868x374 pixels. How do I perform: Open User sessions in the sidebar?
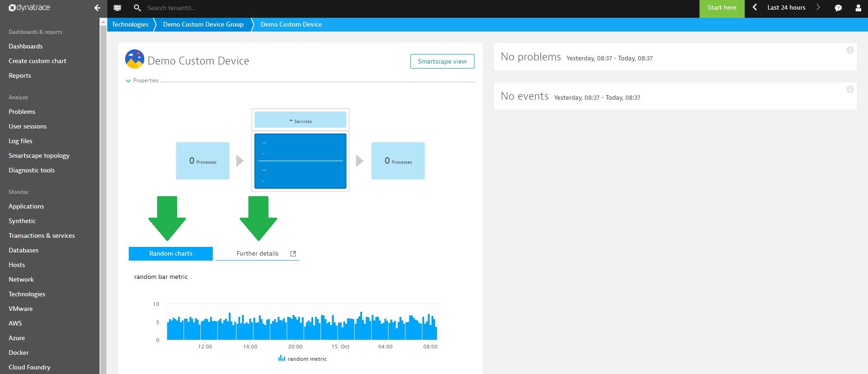click(27, 126)
